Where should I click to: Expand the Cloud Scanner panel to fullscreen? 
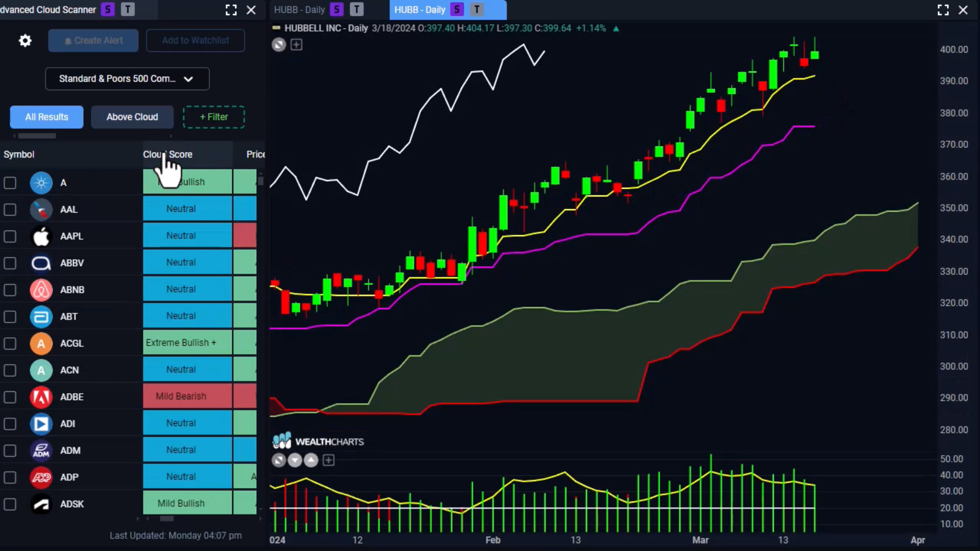coord(231,10)
